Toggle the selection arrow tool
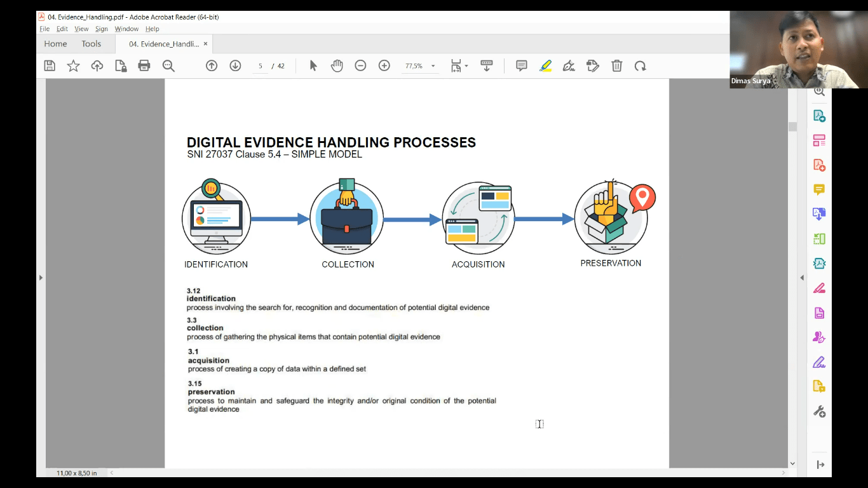Viewport: 868px width, 488px height. 312,65
